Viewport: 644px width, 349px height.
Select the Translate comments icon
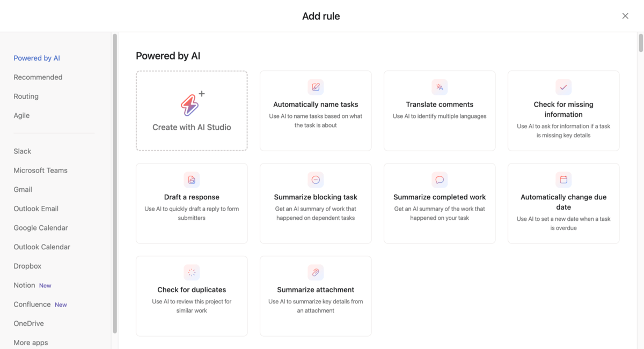439,86
